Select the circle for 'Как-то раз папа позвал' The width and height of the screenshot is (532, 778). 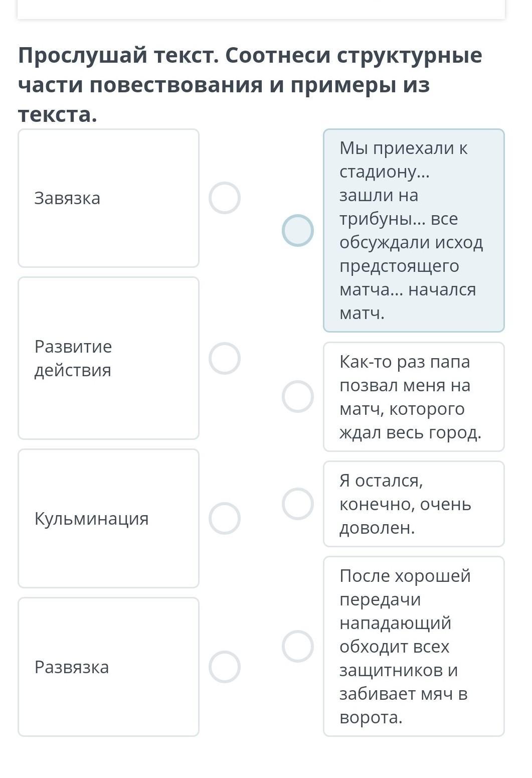coord(298,396)
